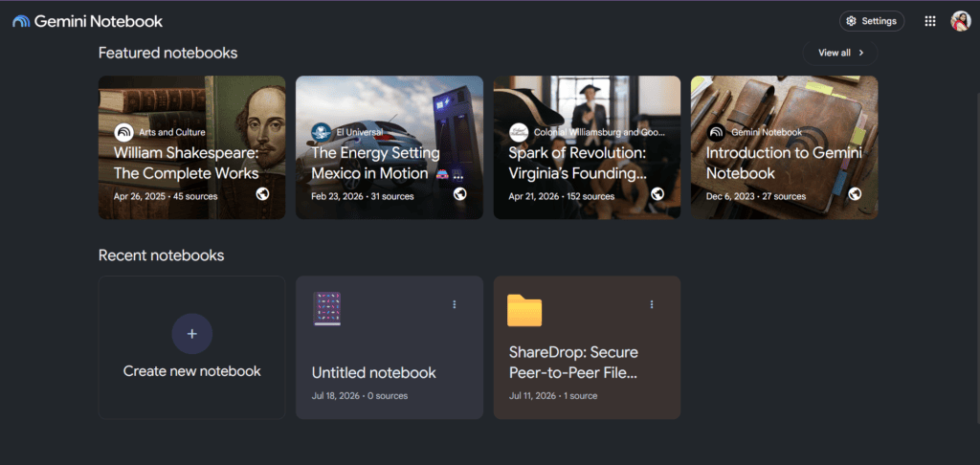
Task: Click 'El Universal' publisher label
Action: [360, 132]
